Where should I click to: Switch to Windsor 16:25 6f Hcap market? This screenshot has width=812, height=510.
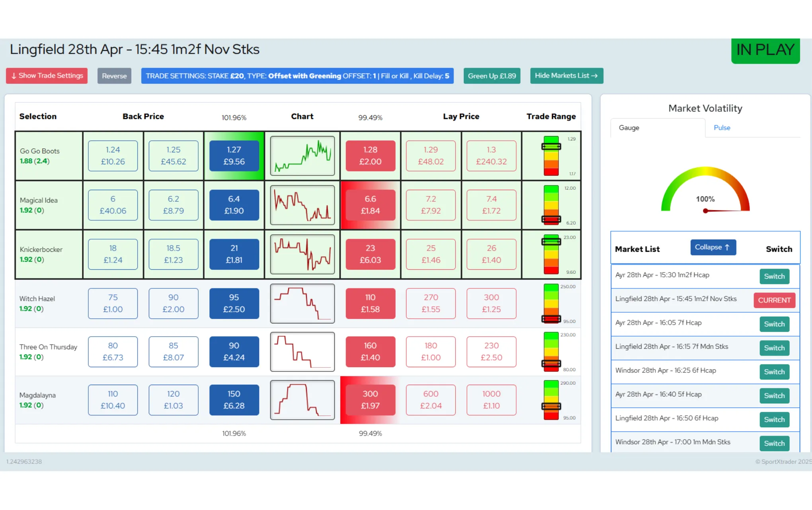774,372
